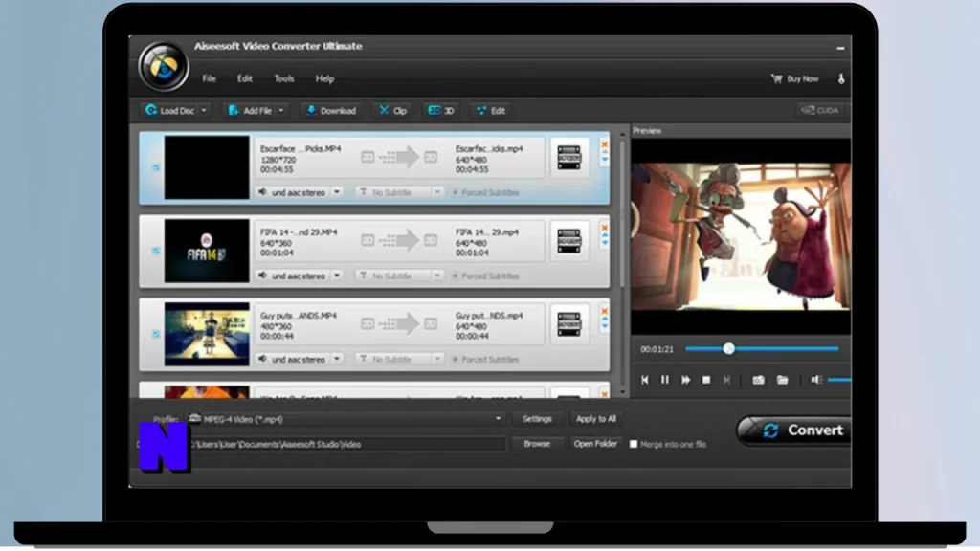Click the preview volume slider
Screen dimensions: 980x551
click(x=838, y=380)
